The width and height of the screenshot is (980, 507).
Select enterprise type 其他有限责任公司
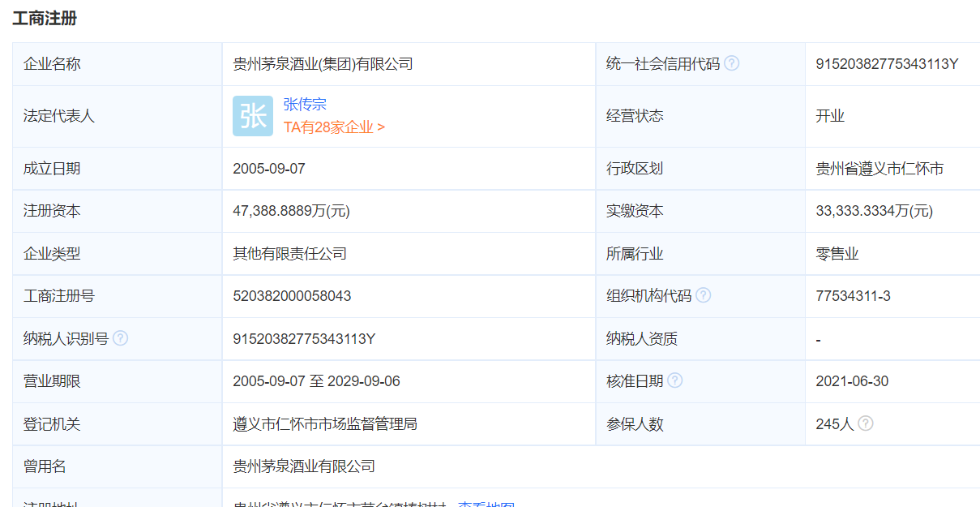coord(289,254)
